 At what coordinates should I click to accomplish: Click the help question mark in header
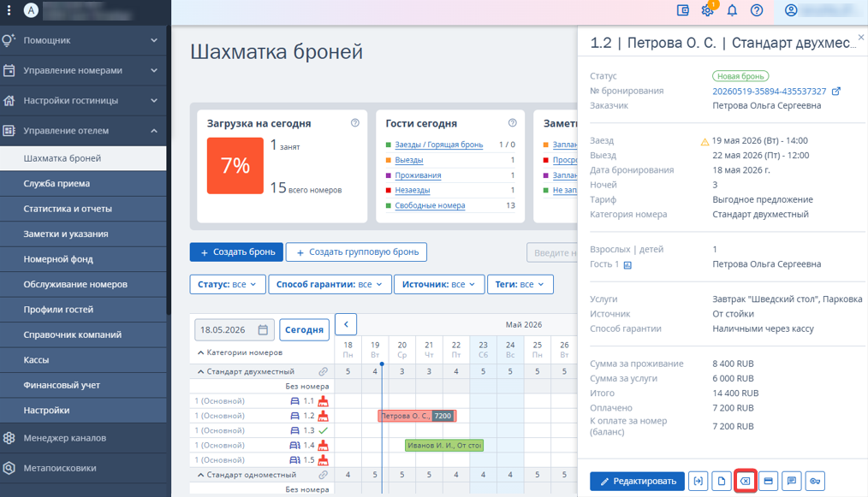click(756, 10)
